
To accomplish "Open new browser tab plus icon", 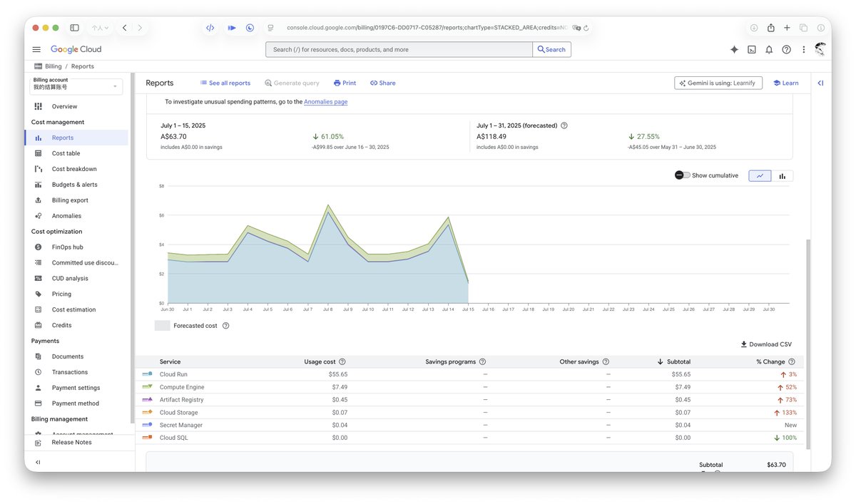I will 787,28.
